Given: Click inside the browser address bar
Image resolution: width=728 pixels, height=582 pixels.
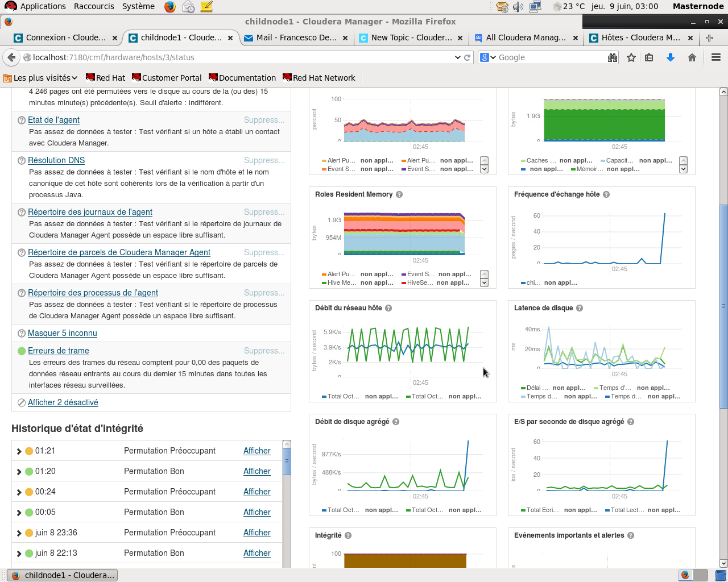Looking at the screenshot, I should point(227,57).
